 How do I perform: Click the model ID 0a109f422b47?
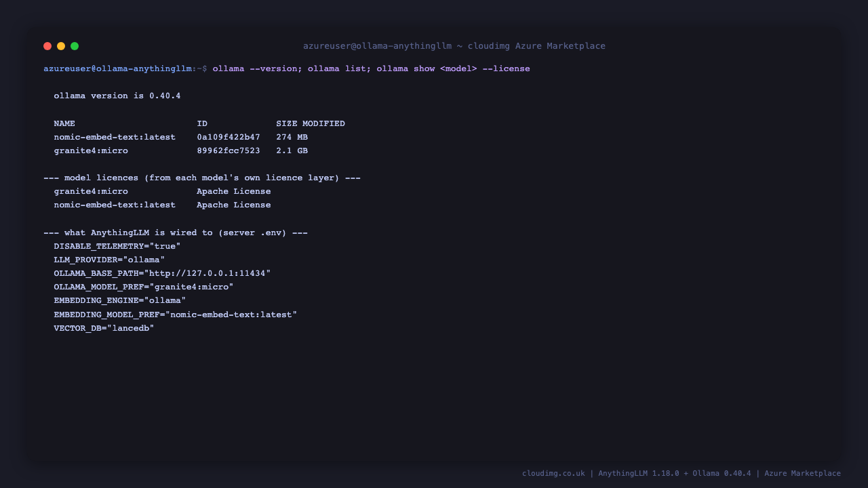[x=229, y=137]
